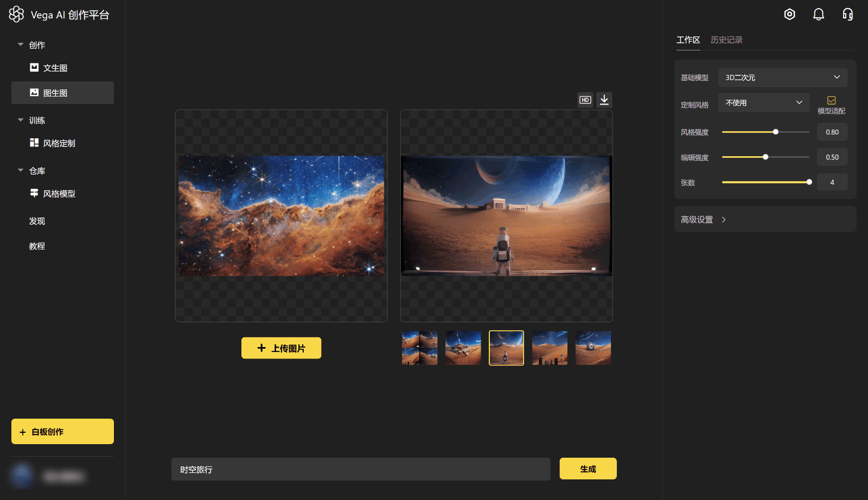The image size is (868, 500).
Task: Open 风格模型 in 仓库
Action: click(62, 194)
